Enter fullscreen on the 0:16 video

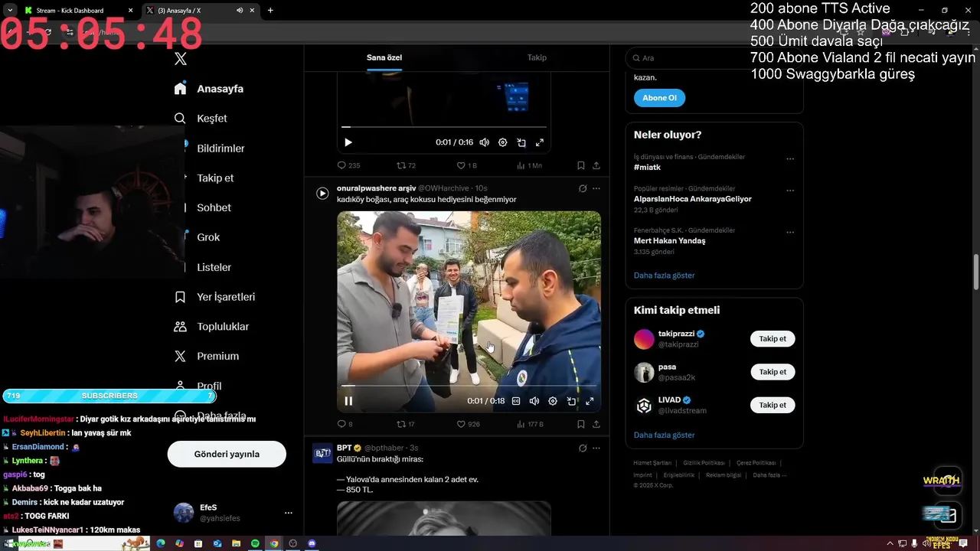point(540,142)
